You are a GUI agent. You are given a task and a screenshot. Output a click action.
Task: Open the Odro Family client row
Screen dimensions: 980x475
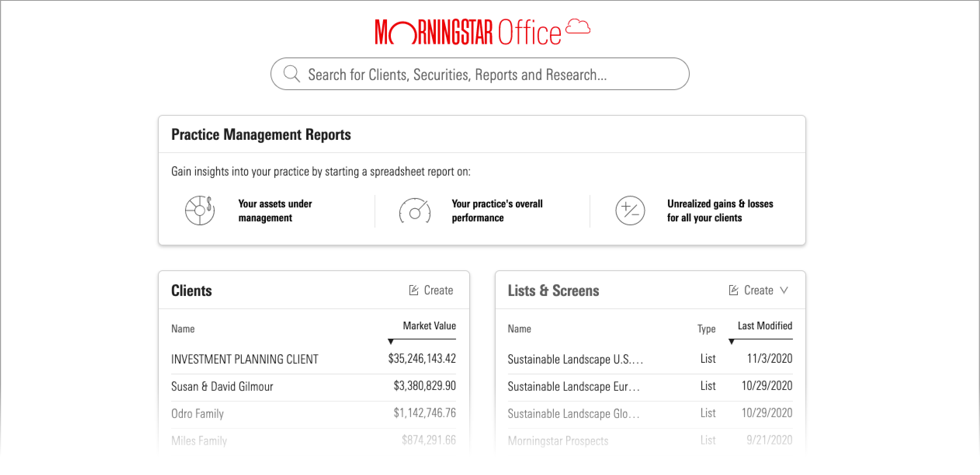[197, 413]
